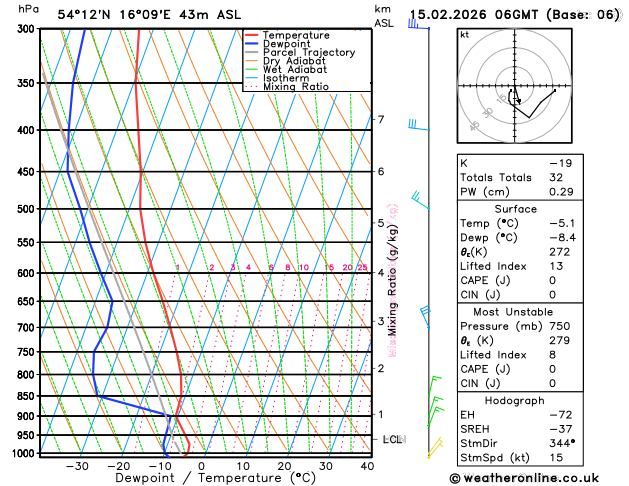Click the 'Dry Adiabat' legend label
This screenshot has width=629, height=486.
click(x=294, y=61)
